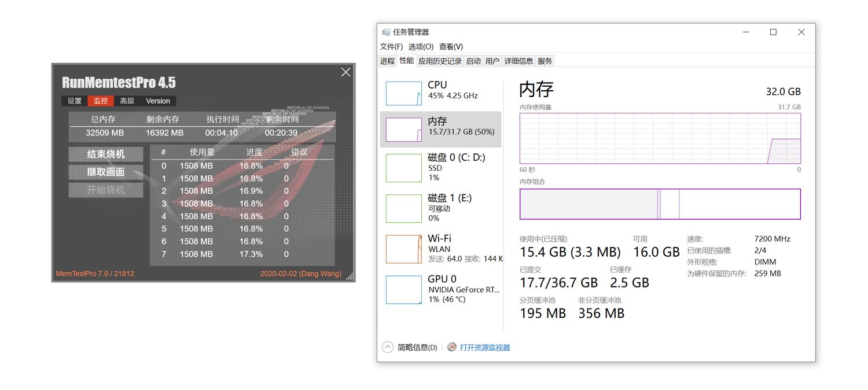The width and height of the screenshot is (868, 390).
Task: Click the 内存使用量 usage graph area
Action: (660, 139)
